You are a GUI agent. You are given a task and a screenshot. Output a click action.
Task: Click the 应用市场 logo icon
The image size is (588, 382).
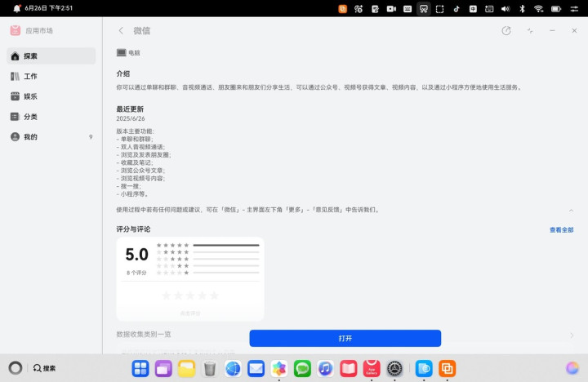pos(16,30)
